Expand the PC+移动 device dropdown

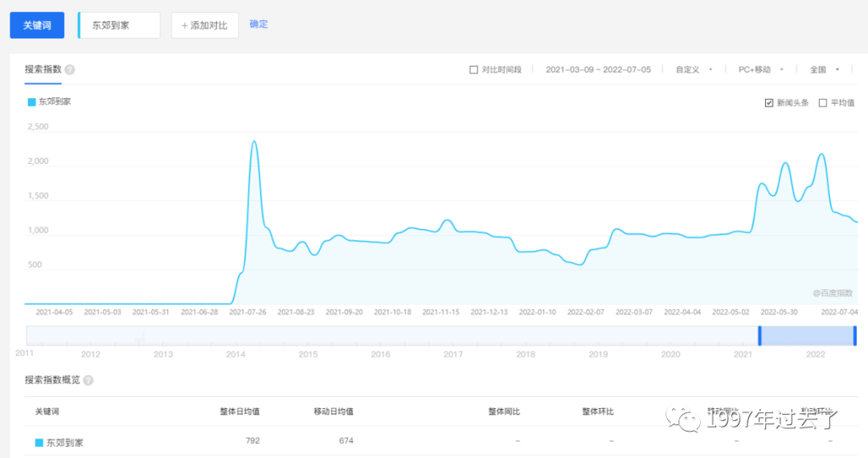(760, 70)
